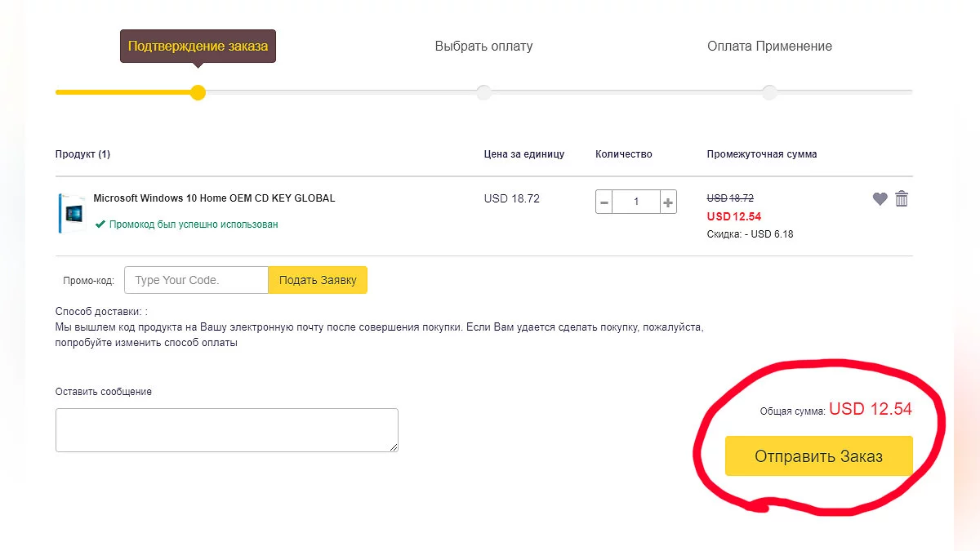This screenshot has height=551, width=980.
Task: Click the middle progress step dot
Action: [483, 92]
